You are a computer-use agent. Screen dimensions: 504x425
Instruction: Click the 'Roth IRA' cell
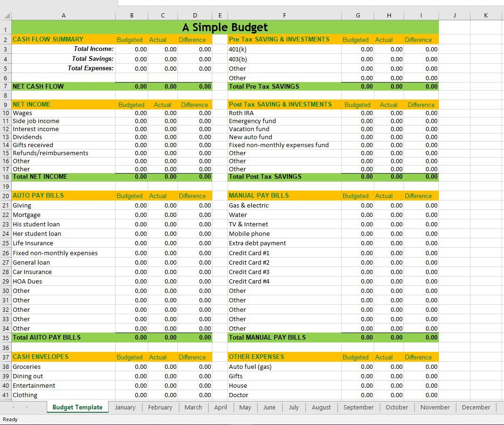[x=285, y=113]
